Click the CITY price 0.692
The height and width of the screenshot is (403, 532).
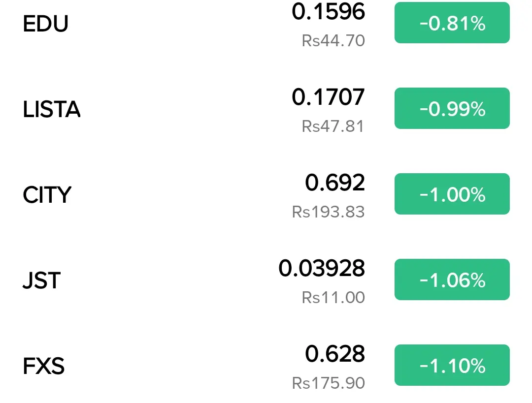(x=335, y=183)
